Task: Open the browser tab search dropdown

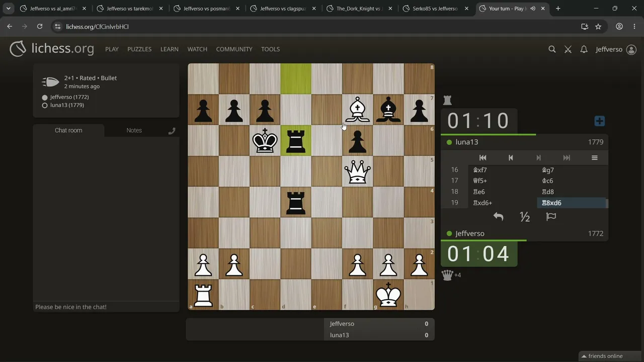Action: click(9, 9)
